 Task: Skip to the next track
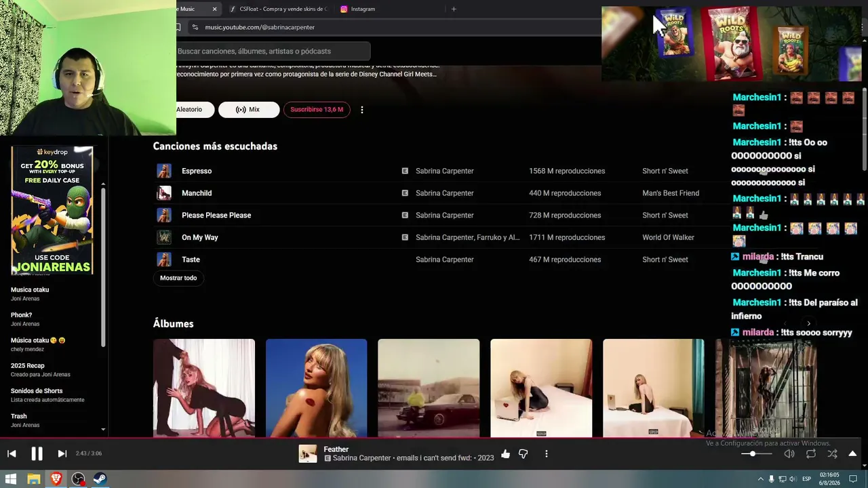coord(62,453)
